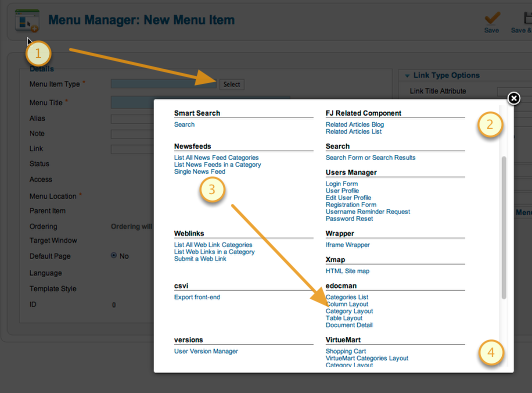The height and width of the screenshot is (393, 532).
Task: Click the popup vertical scrollbar
Action: (x=504, y=227)
